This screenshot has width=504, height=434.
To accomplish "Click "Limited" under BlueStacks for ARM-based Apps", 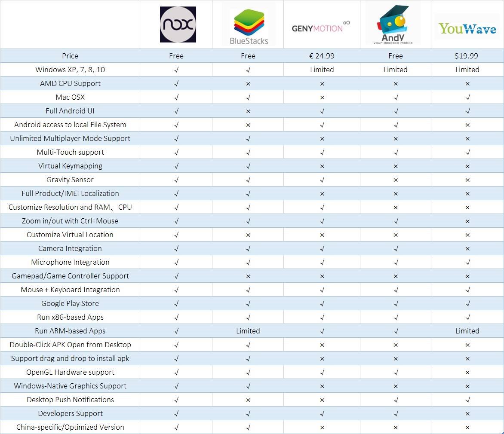I will (x=248, y=331).
